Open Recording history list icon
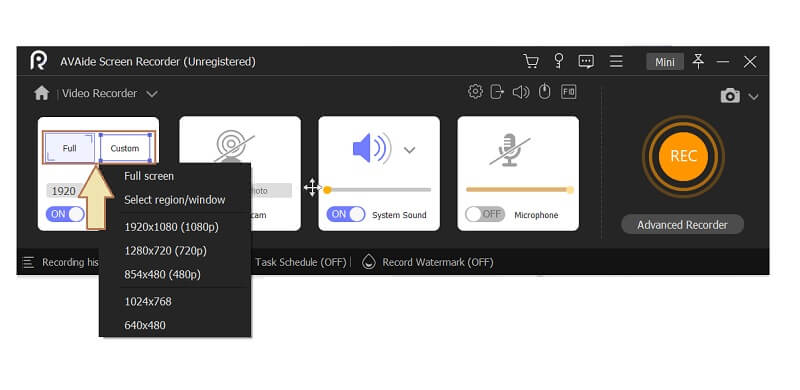 point(29,262)
